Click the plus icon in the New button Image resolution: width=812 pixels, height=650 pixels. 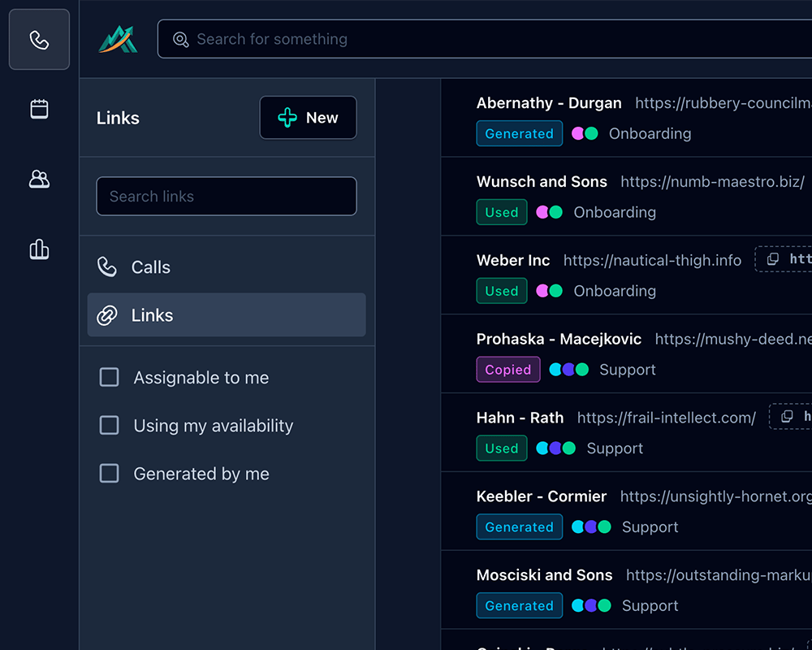[287, 118]
